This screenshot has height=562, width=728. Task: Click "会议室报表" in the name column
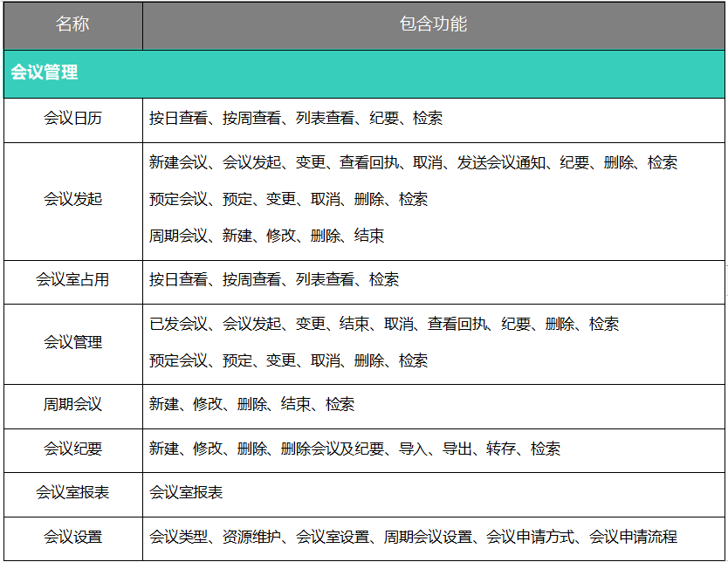click(72, 493)
